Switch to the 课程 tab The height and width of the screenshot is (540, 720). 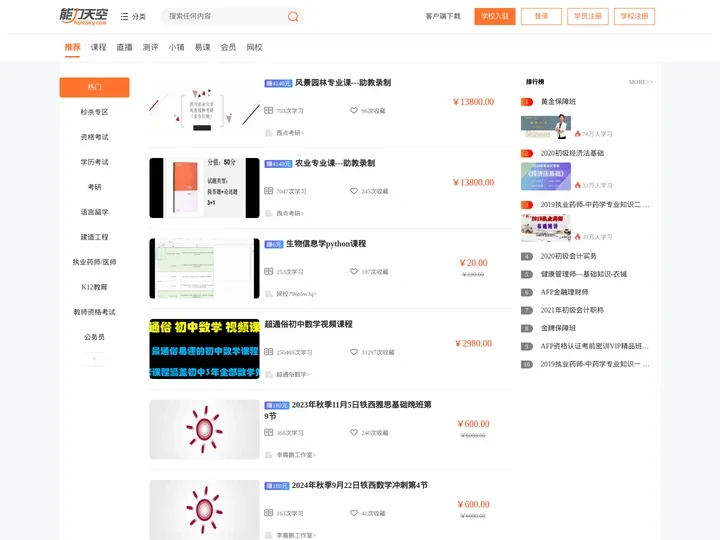(98, 47)
